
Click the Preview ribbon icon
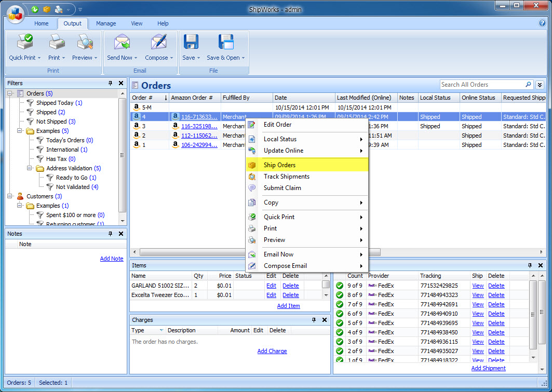pyautogui.click(x=85, y=42)
